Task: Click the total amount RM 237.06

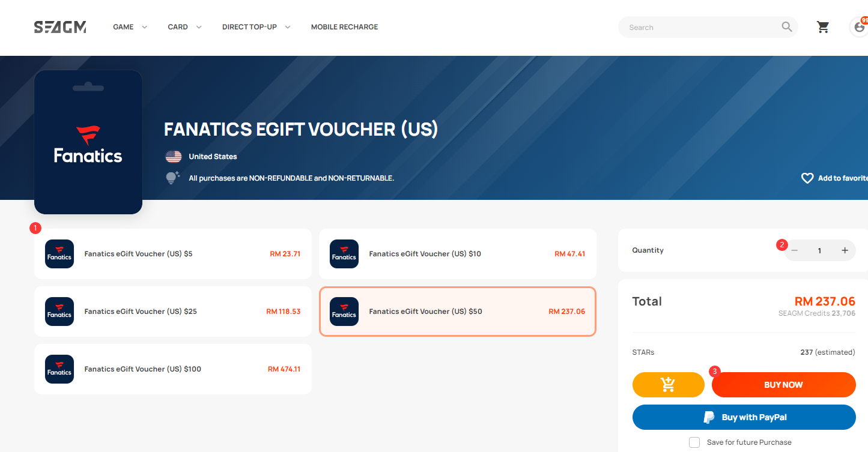Action: coord(825,301)
